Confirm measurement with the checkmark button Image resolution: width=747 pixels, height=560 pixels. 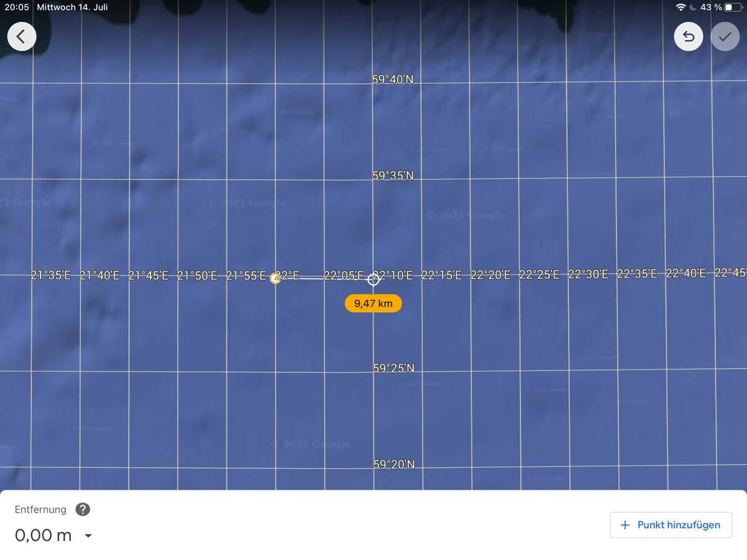(x=725, y=37)
